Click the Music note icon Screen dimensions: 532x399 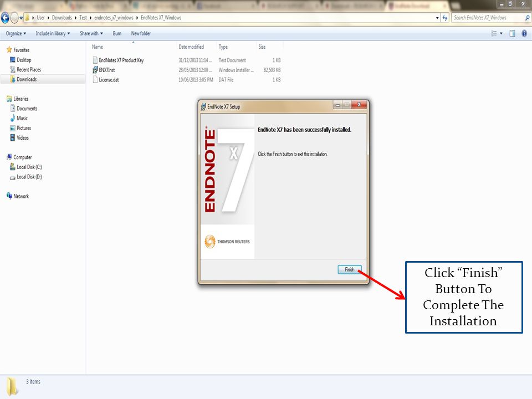(13, 118)
